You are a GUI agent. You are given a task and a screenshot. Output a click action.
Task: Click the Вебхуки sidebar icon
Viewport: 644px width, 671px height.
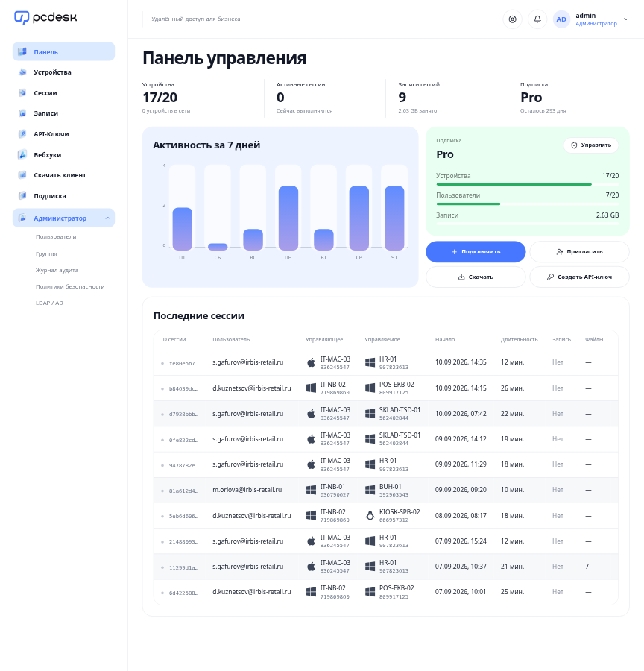[x=22, y=155]
